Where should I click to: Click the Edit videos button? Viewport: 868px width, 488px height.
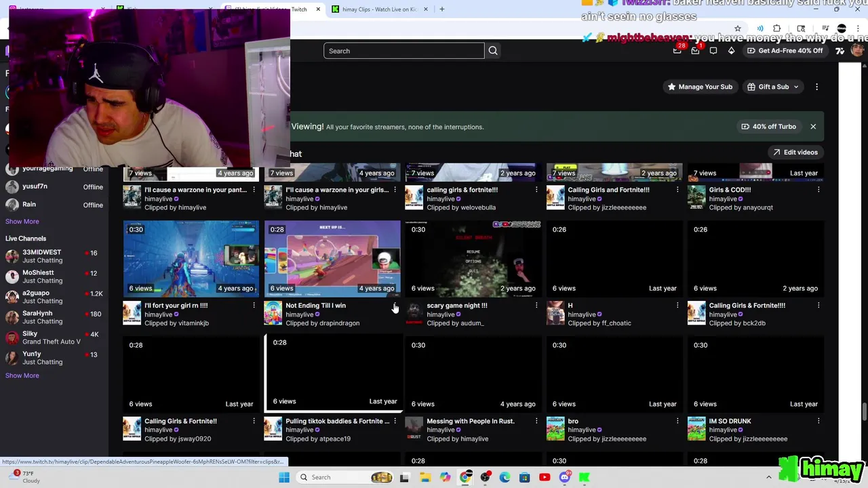tap(795, 152)
